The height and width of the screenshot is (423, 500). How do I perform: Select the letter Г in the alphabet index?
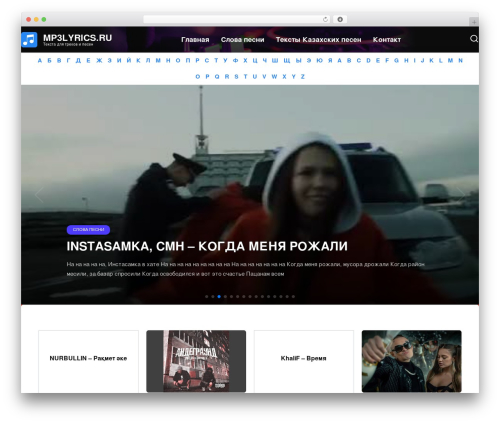(x=68, y=60)
